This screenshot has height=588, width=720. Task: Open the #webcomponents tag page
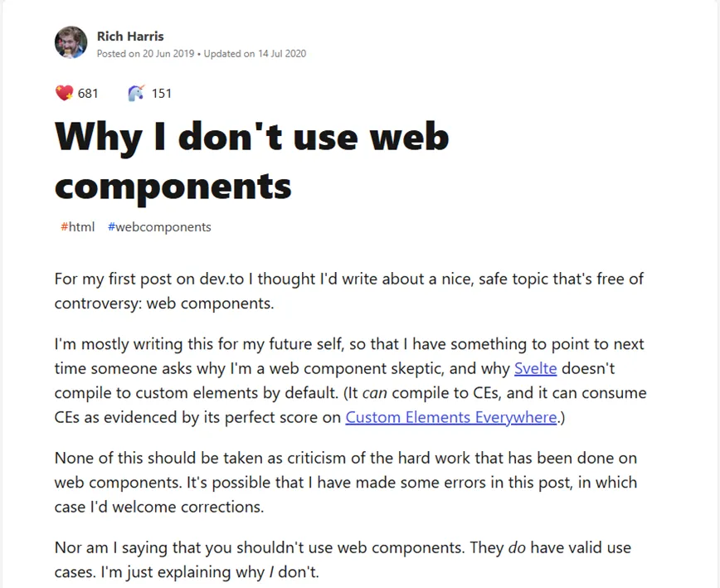[159, 226]
